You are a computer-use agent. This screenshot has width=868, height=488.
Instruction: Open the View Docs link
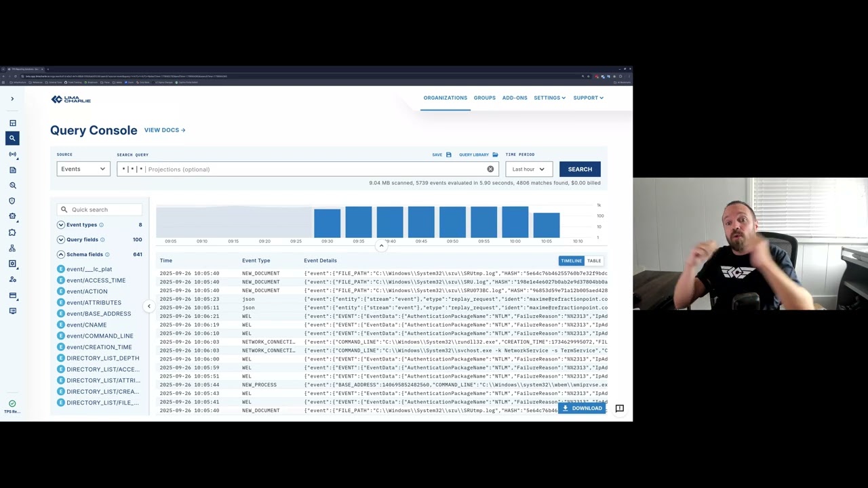[x=165, y=130]
